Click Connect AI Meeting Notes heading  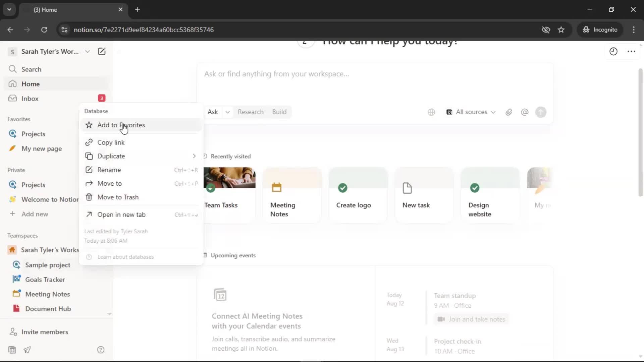click(x=257, y=321)
